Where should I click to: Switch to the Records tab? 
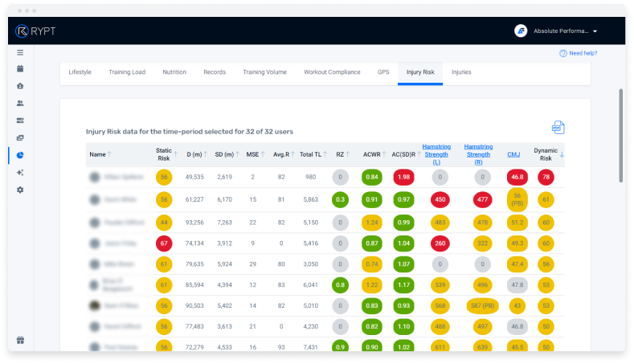click(x=215, y=72)
